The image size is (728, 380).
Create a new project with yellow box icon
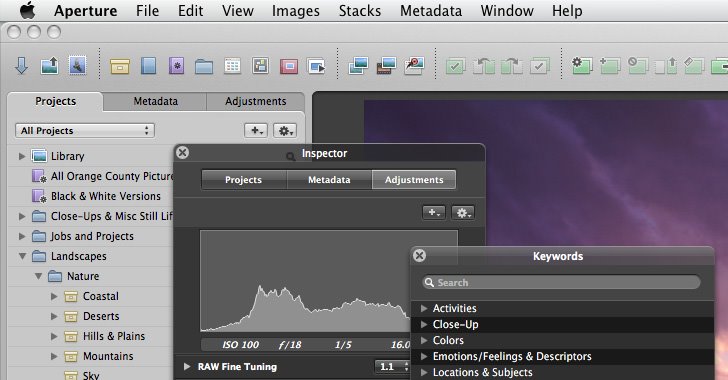pos(120,66)
